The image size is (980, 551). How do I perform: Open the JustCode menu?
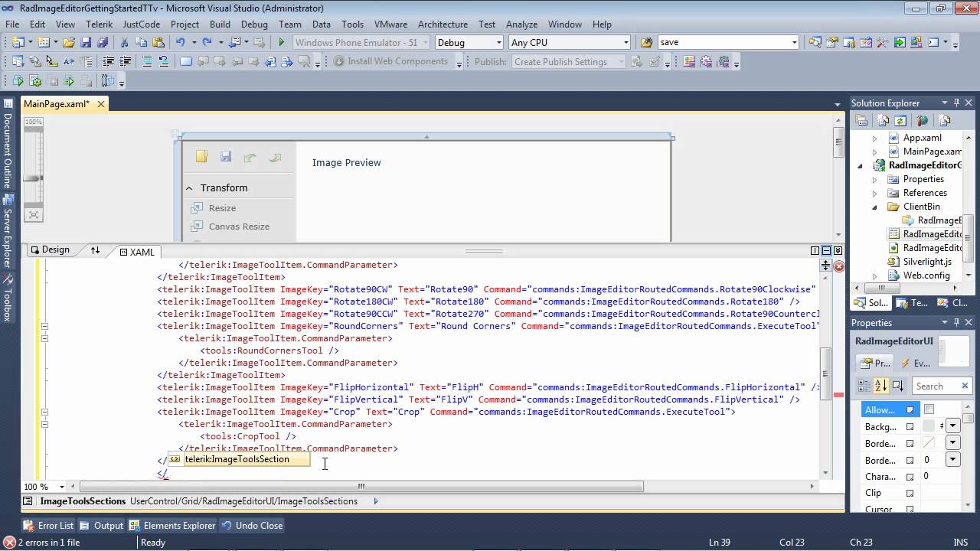142,24
